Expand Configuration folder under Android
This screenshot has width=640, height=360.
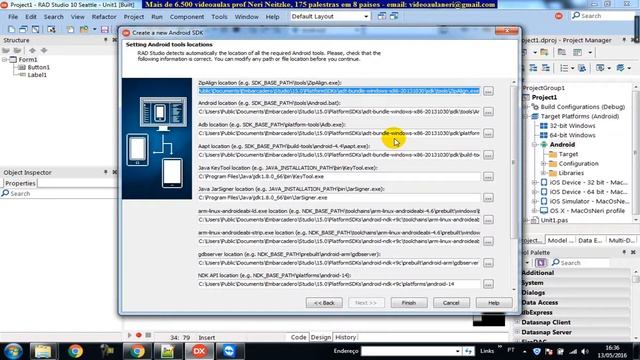pyautogui.click(x=543, y=164)
